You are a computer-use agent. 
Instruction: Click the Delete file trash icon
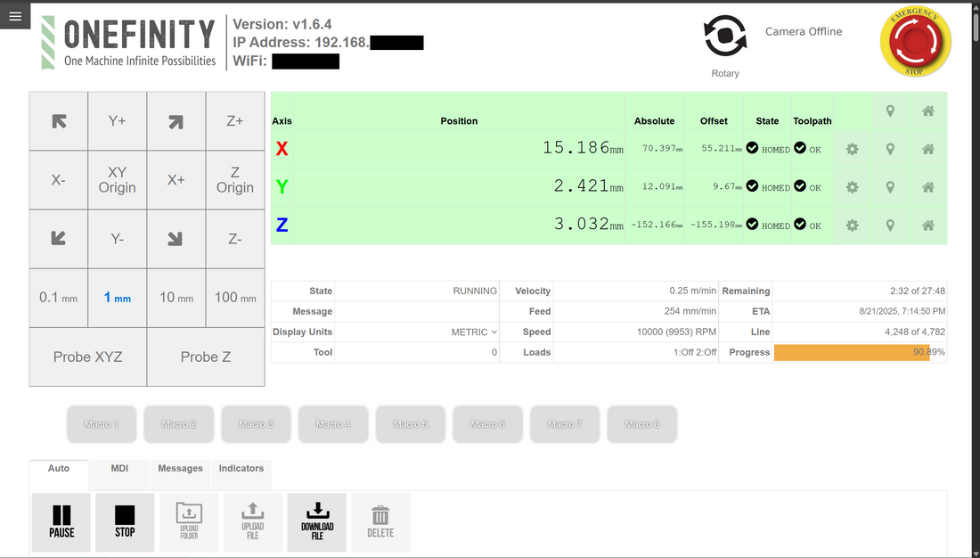(380, 521)
